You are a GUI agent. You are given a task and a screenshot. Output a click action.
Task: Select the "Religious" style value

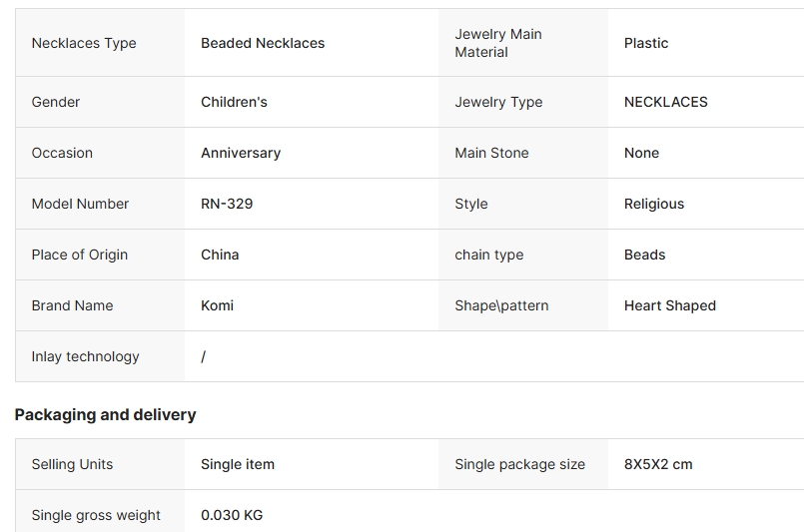[654, 204]
